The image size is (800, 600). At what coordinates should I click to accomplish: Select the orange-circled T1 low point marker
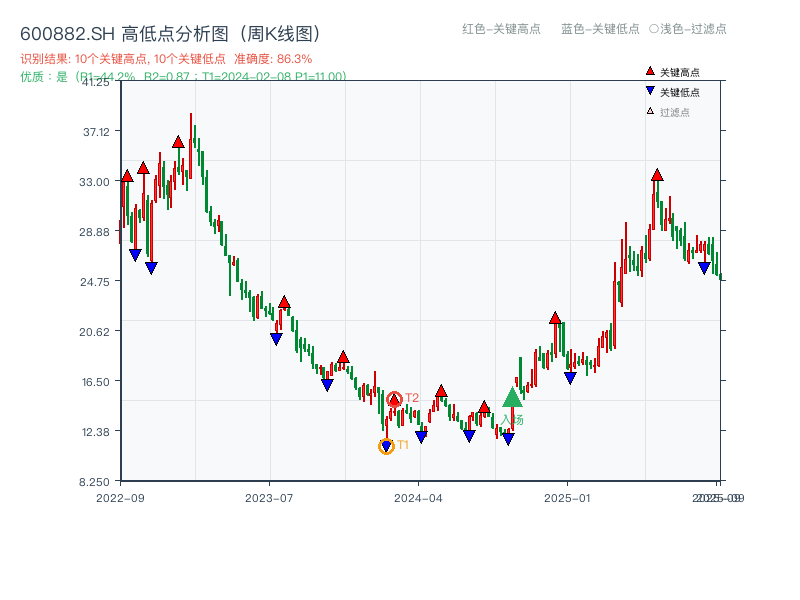coord(385,444)
